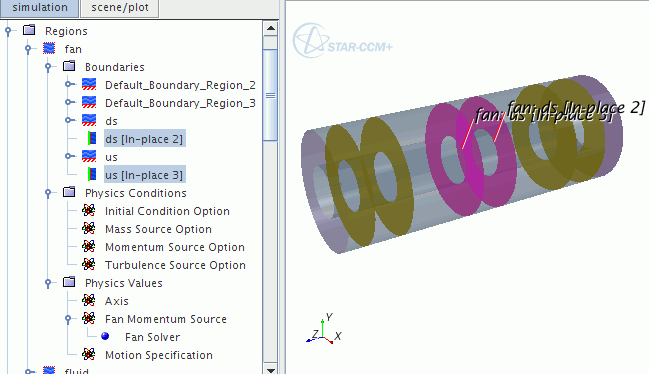Select the Motion Specification item
The image size is (649, 374).
tap(159, 355)
